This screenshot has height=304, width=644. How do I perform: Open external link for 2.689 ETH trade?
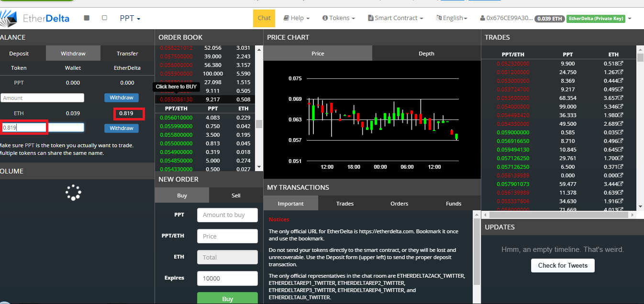[621, 124]
